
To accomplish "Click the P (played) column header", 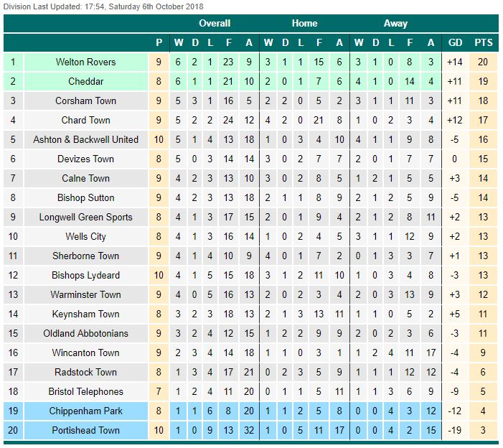I will pos(159,42).
